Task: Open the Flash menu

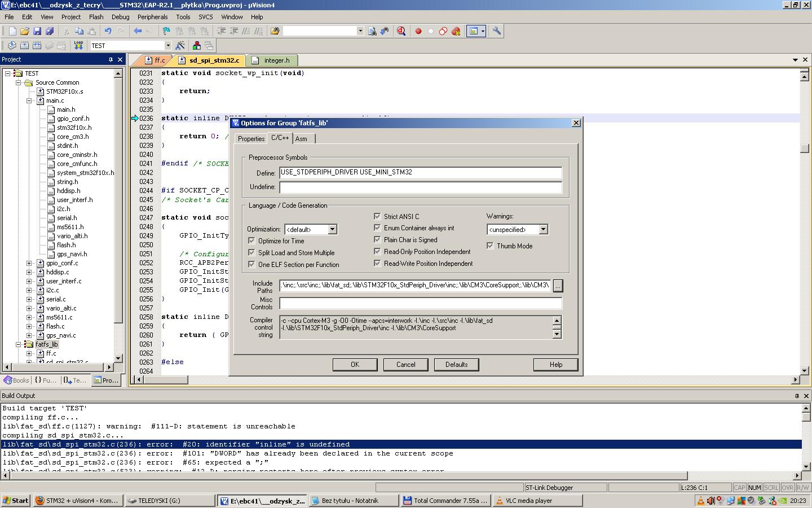Action: (x=96, y=17)
